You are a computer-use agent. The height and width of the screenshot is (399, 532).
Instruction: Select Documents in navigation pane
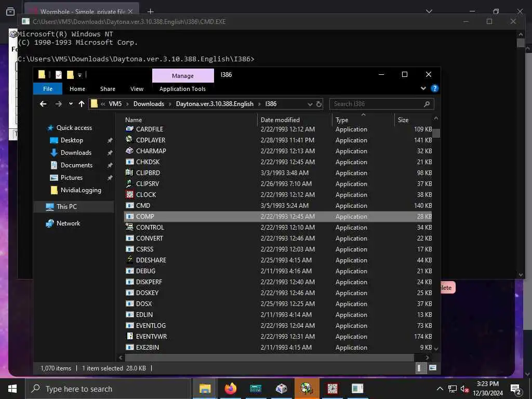click(x=76, y=165)
